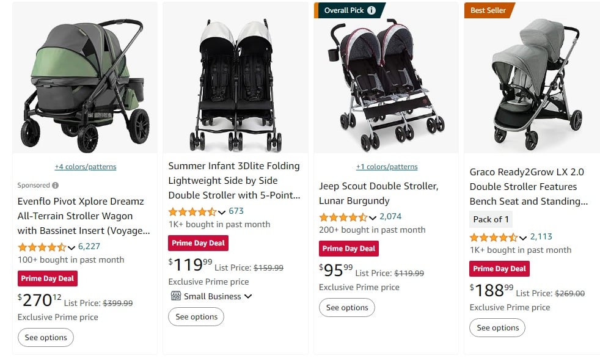Click the 6,227 reviews count link
Viewport: 600px width, 364px height.
[88, 247]
